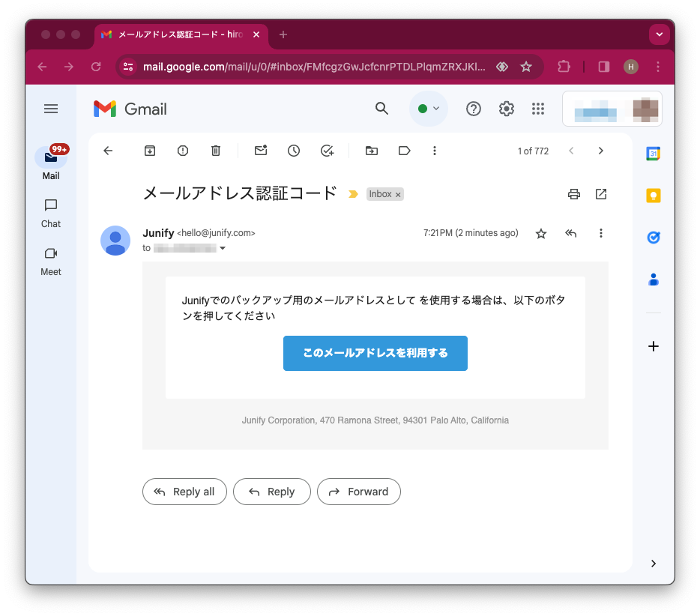Open the active status dropdown
The height and width of the screenshot is (616, 700).
(429, 109)
